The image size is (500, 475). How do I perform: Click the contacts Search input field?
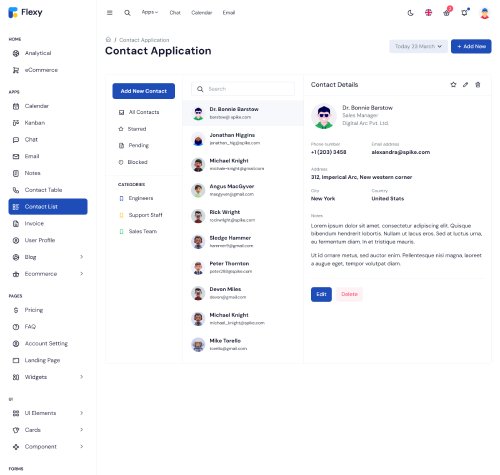tap(243, 89)
